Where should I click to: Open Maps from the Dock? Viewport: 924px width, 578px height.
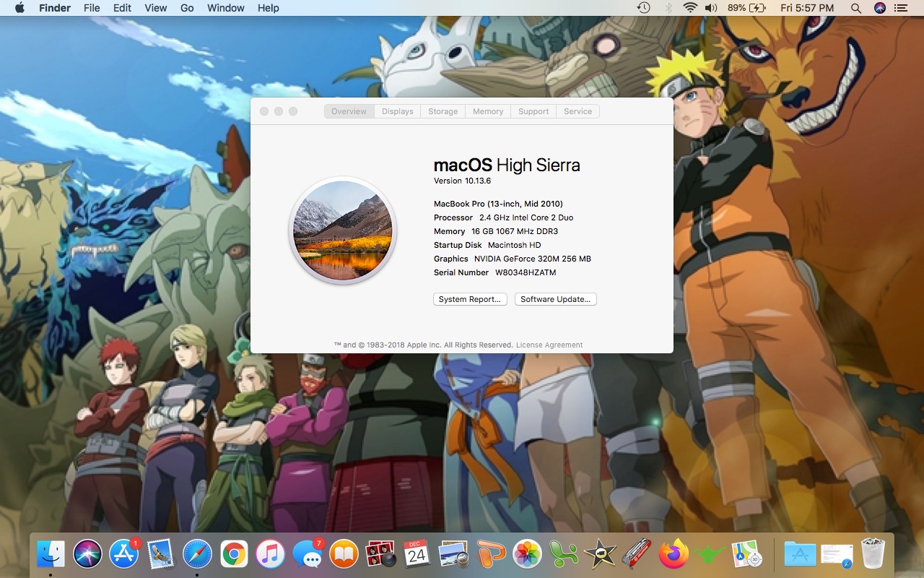pos(746,554)
